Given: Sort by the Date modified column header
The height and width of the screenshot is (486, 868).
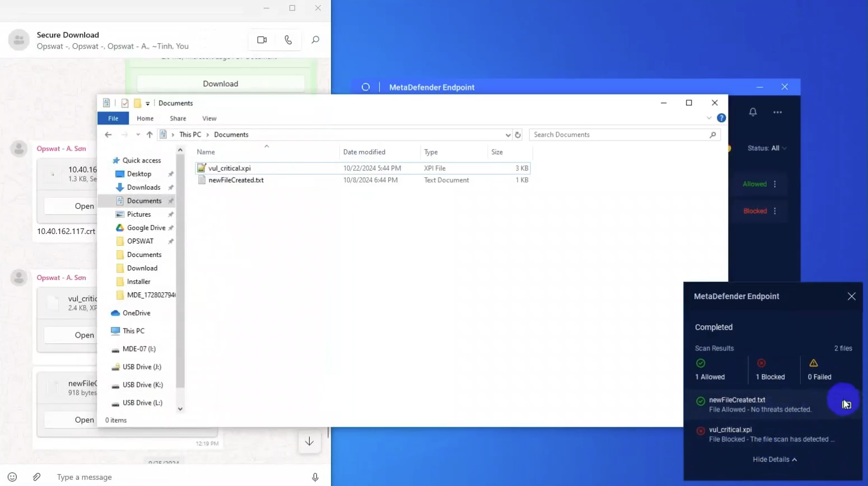Looking at the screenshot, I should (x=380, y=152).
